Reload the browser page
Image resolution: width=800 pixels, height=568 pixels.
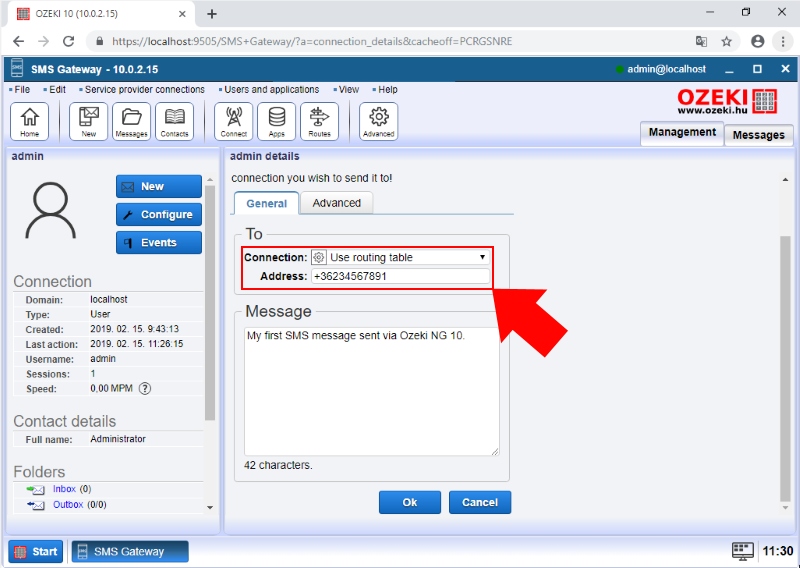tap(68, 41)
